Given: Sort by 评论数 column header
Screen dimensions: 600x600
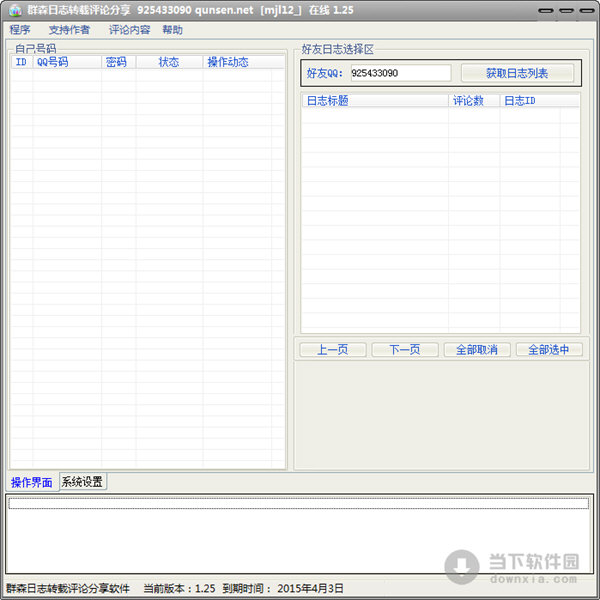Looking at the screenshot, I should click(x=474, y=101).
